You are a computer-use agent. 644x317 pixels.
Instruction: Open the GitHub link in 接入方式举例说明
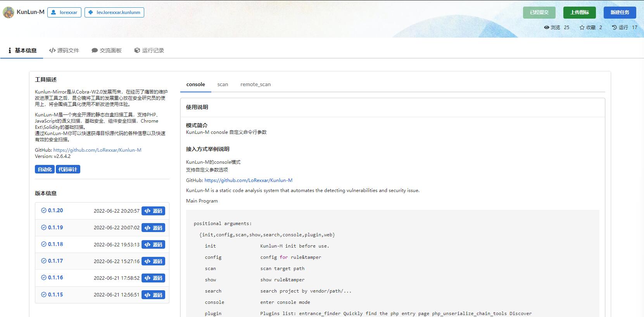click(x=249, y=180)
